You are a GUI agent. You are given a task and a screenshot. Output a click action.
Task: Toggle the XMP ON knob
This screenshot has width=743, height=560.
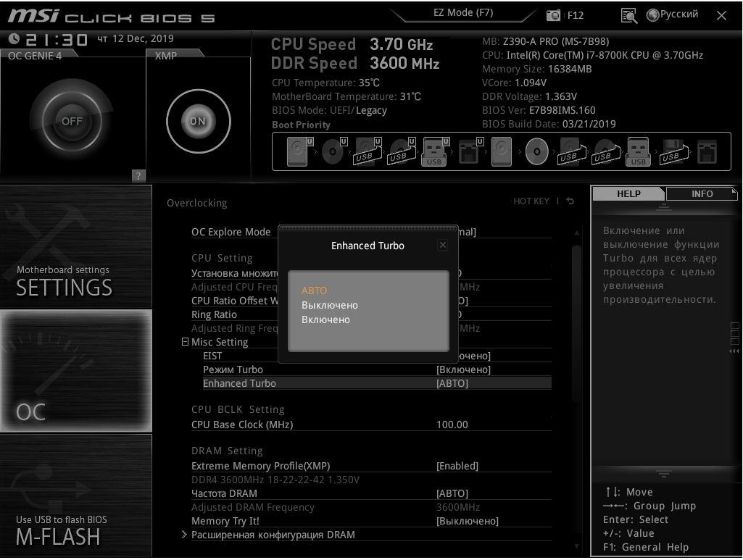tap(198, 122)
